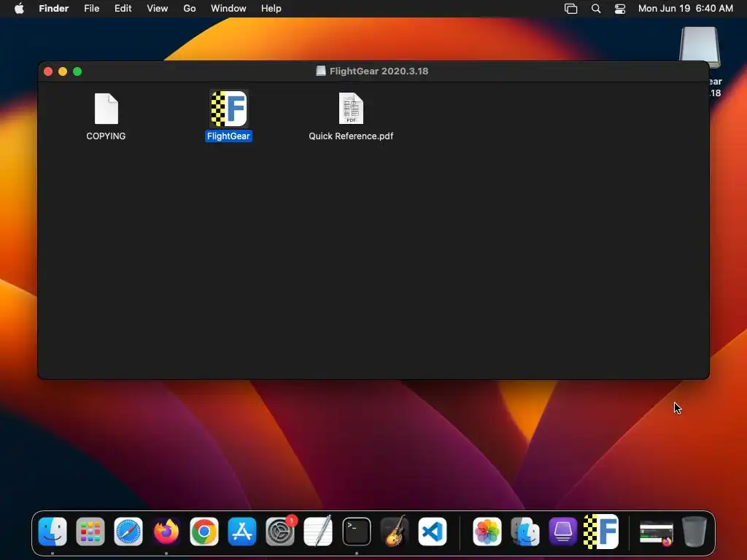Image resolution: width=747 pixels, height=560 pixels.
Task: Open the Finder menu
Action: (54, 9)
